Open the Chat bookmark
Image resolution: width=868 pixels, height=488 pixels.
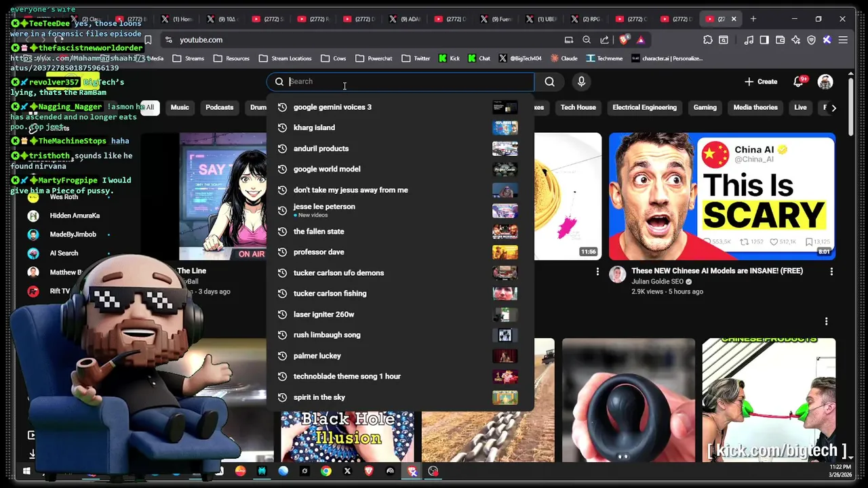point(479,58)
